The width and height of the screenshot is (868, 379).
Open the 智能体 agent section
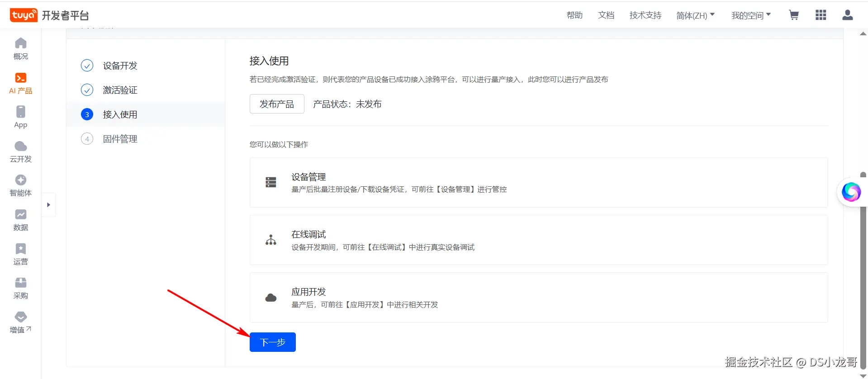(21, 185)
